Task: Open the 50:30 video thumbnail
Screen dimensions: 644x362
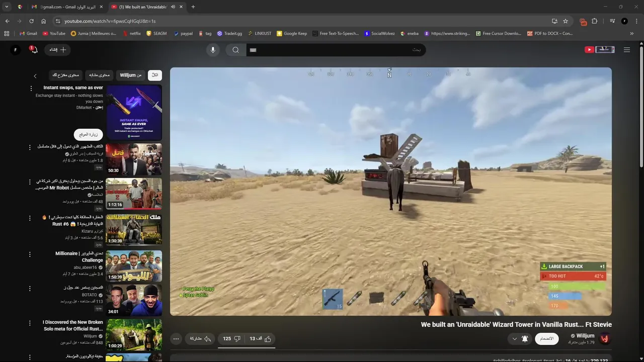Action: [x=134, y=159]
